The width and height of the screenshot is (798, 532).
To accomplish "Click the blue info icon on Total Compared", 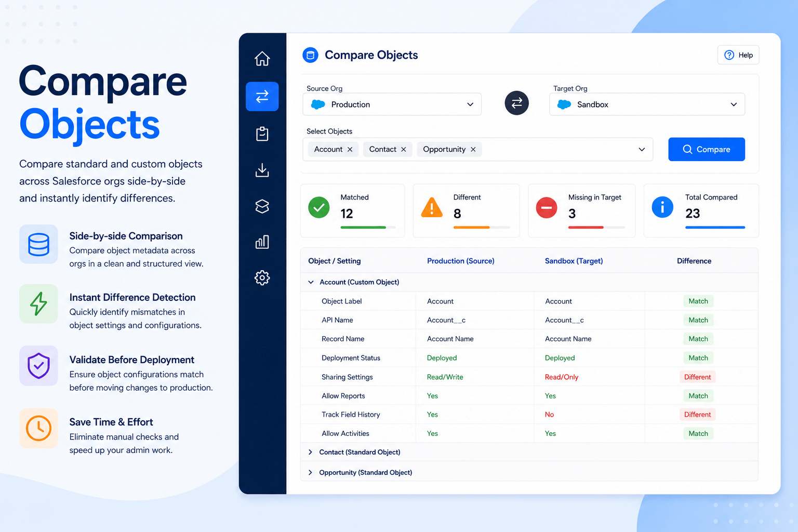I will pos(662,207).
